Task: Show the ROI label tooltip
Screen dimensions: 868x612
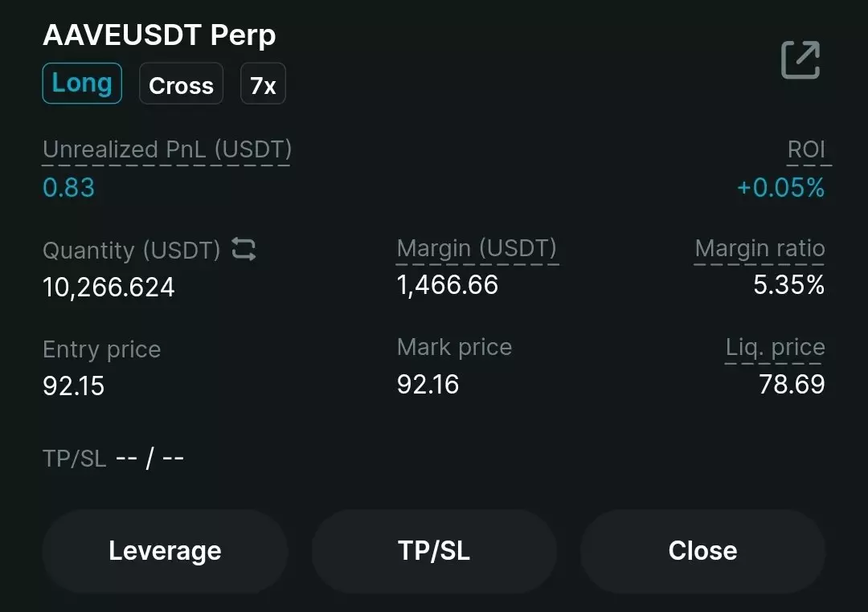Action: (807, 149)
